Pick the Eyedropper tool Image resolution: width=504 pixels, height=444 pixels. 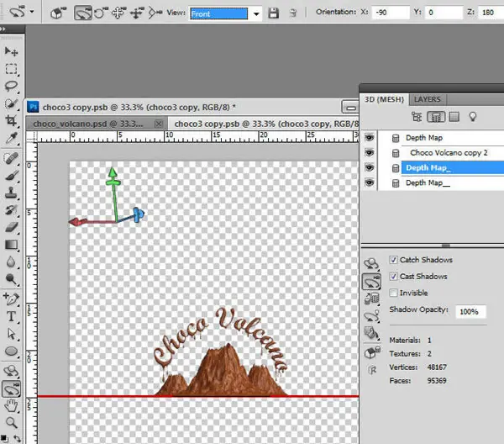click(x=11, y=138)
